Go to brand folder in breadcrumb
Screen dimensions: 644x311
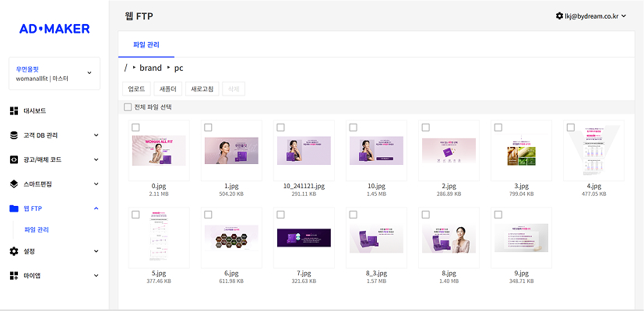(x=151, y=68)
